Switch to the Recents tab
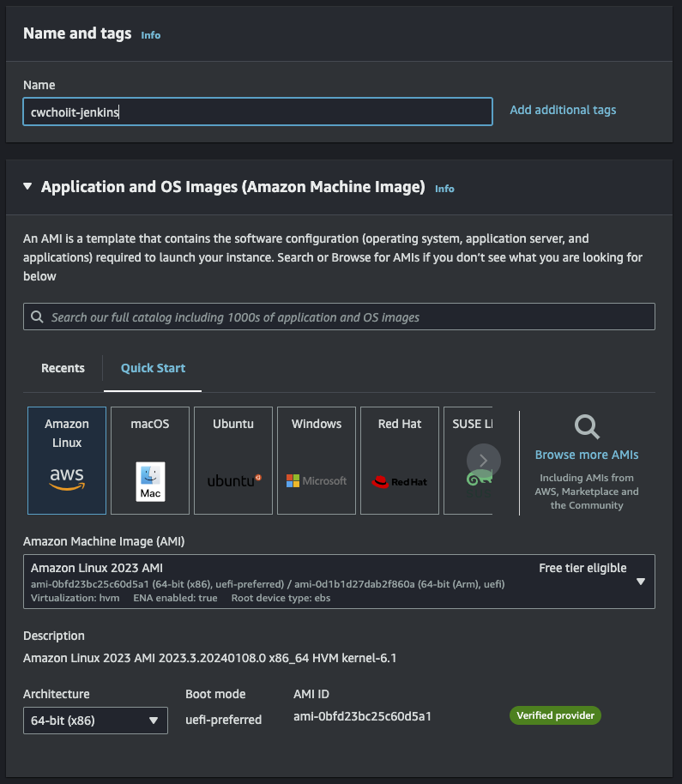 [x=63, y=368]
